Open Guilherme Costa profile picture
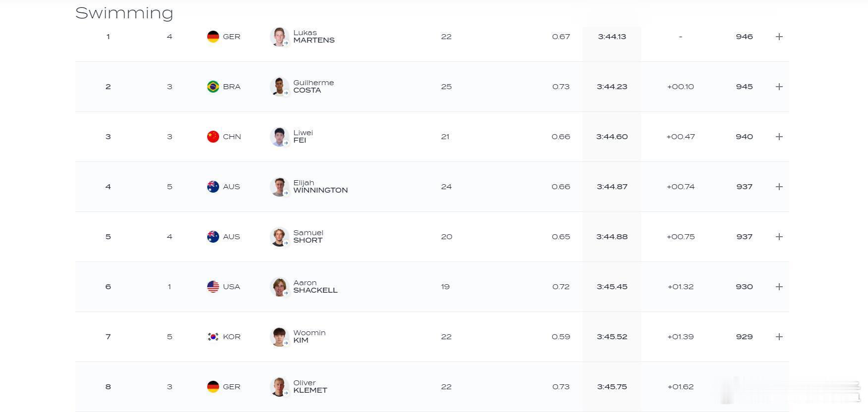The image size is (868, 412). pyautogui.click(x=280, y=87)
